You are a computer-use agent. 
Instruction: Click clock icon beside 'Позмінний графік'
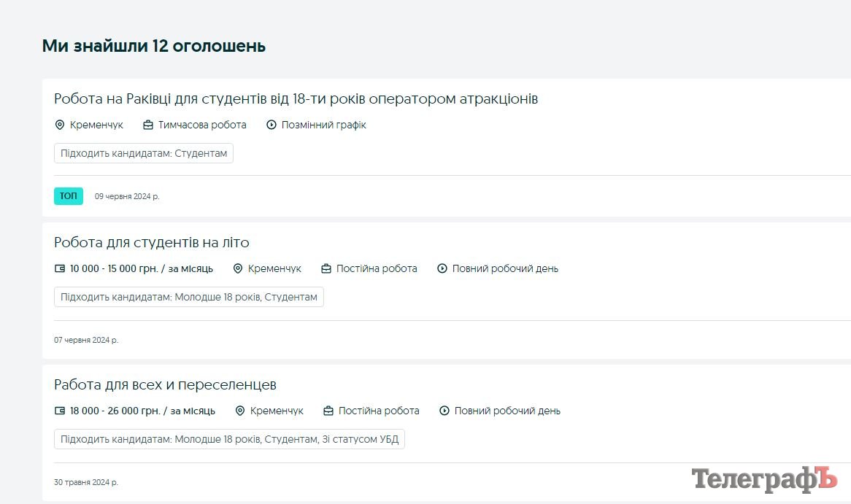(x=272, y=125)
